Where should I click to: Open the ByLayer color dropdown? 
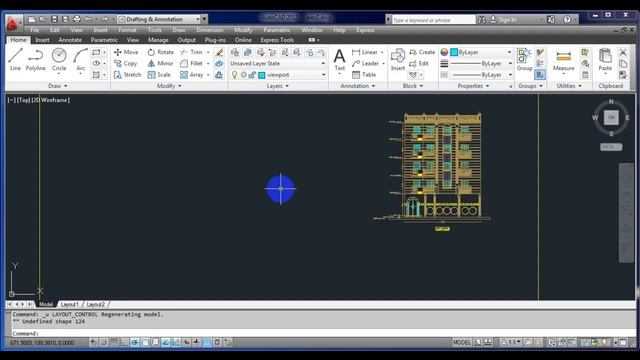tap(481, 52)
